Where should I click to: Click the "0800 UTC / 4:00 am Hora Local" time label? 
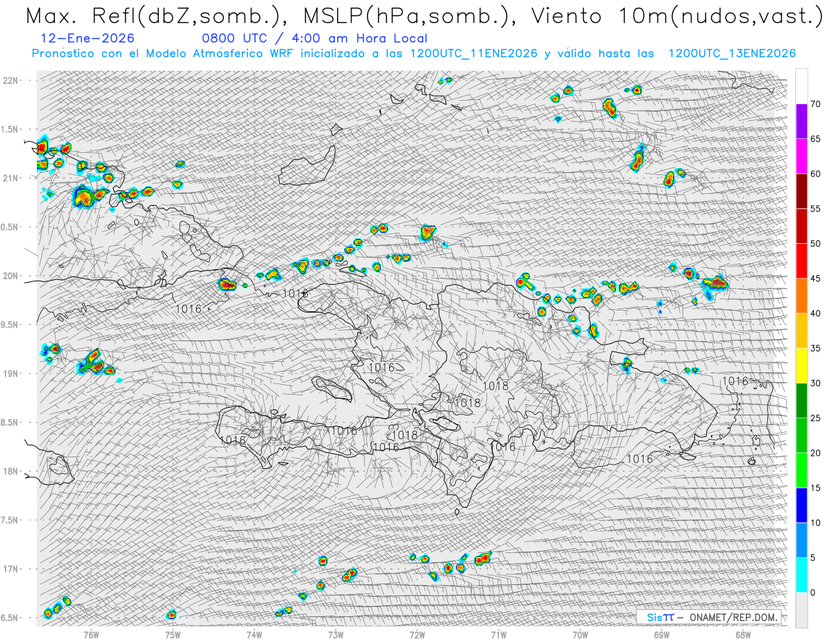pyautogui.click(x=315, y=39)
